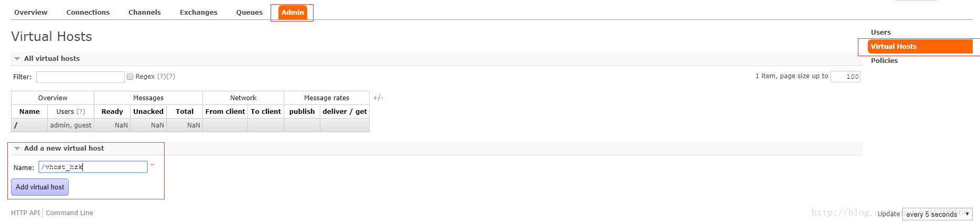
Task: Focus the virtual host Name field
Action: 93,167
